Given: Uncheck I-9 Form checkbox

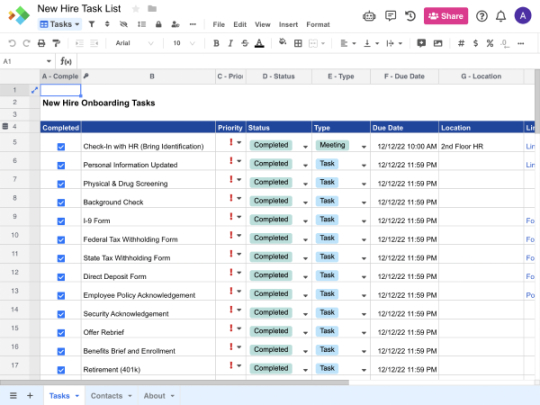Looking at the screenshot, I should (x=61, y=221).
